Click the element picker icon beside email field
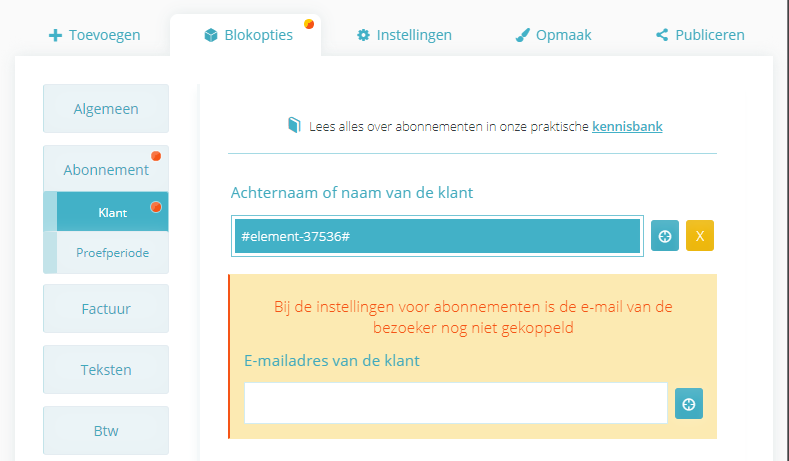 pos(689,403)
